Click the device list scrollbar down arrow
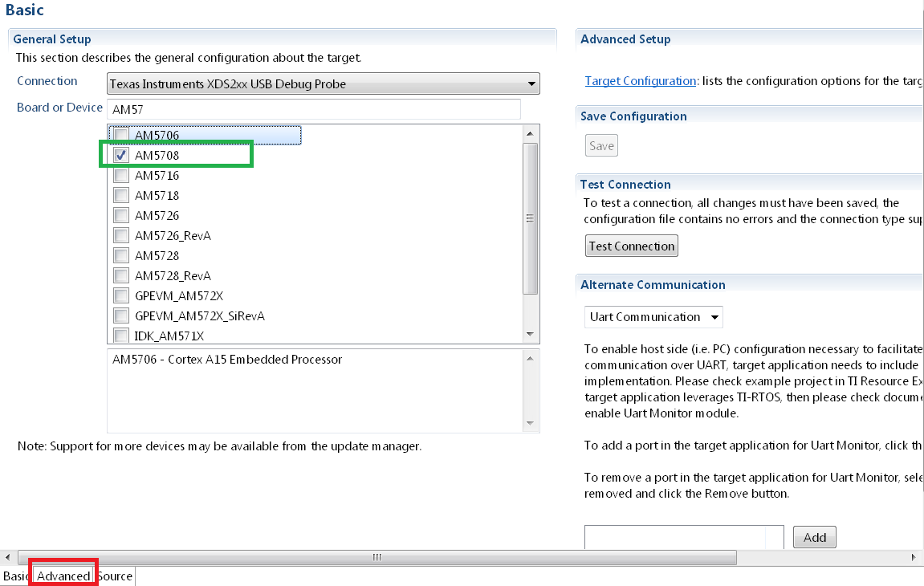This screenshot has height=586, width=924. pyautogui.click(x=531, y=333)
